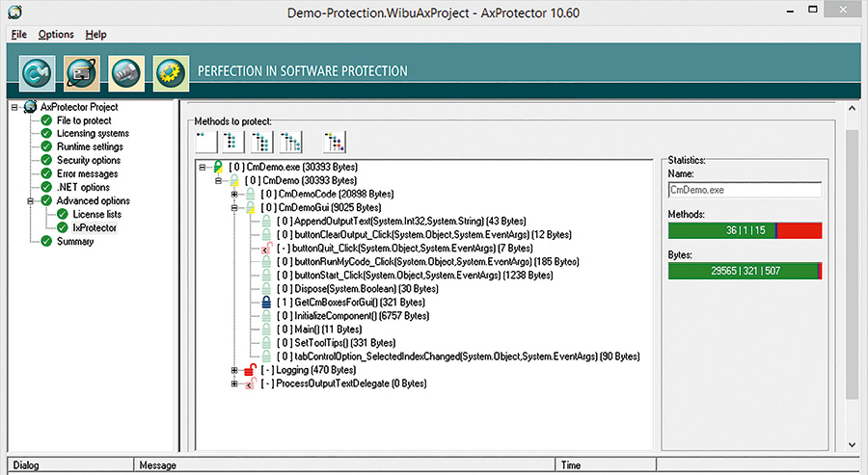Click the green check beside Advanced options

[x=46, y=200]
